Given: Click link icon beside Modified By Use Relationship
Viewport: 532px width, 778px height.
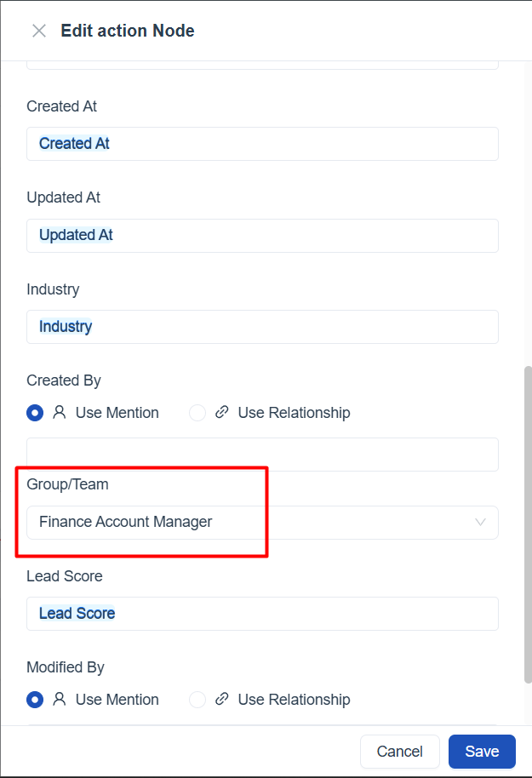Looking at the screenshot, I should pyautogui.click(x=222, y=700).
